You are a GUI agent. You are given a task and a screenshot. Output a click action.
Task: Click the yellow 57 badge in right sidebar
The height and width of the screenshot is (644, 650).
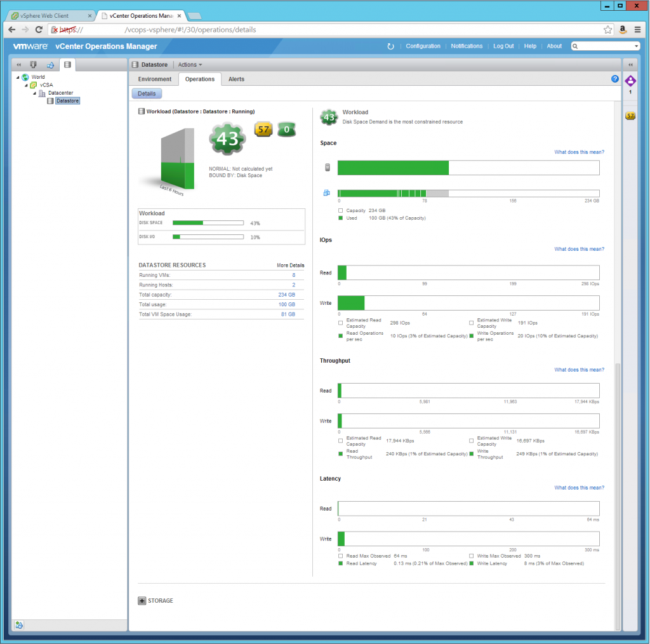630,116
